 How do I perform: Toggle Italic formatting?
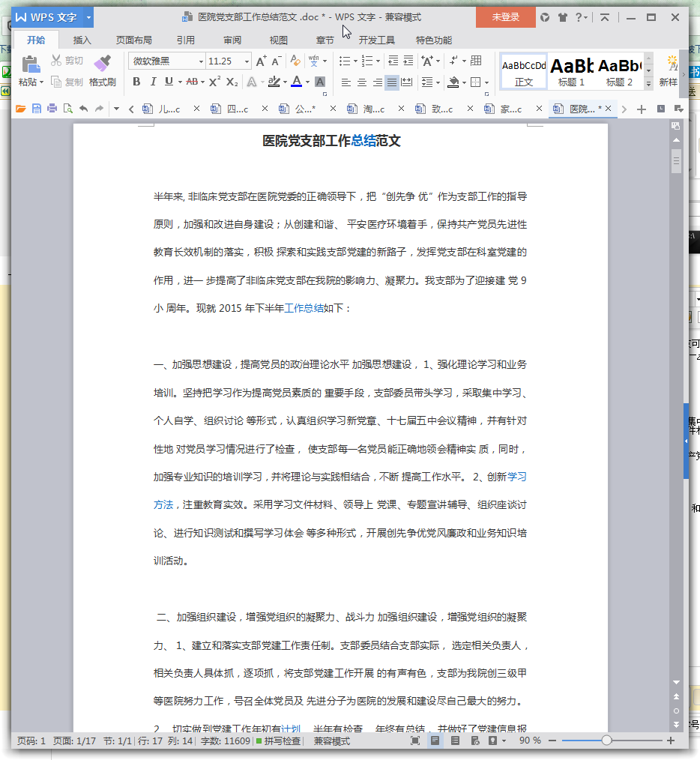point(153,82)
